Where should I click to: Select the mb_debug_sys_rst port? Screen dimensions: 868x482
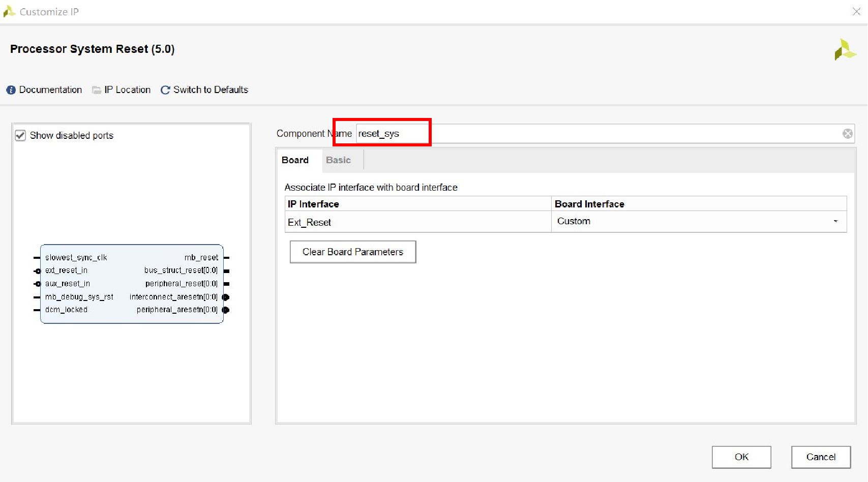[79, 297]
